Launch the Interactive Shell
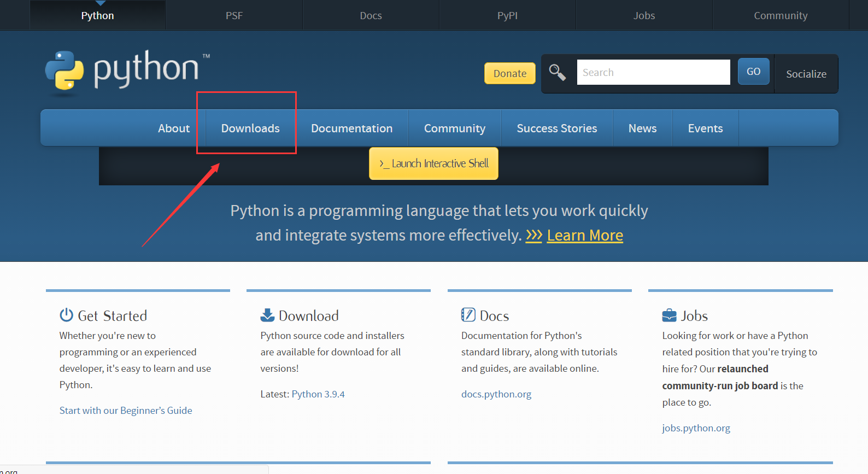The height and width of the screenshot is (474, 868). point(433,163)
